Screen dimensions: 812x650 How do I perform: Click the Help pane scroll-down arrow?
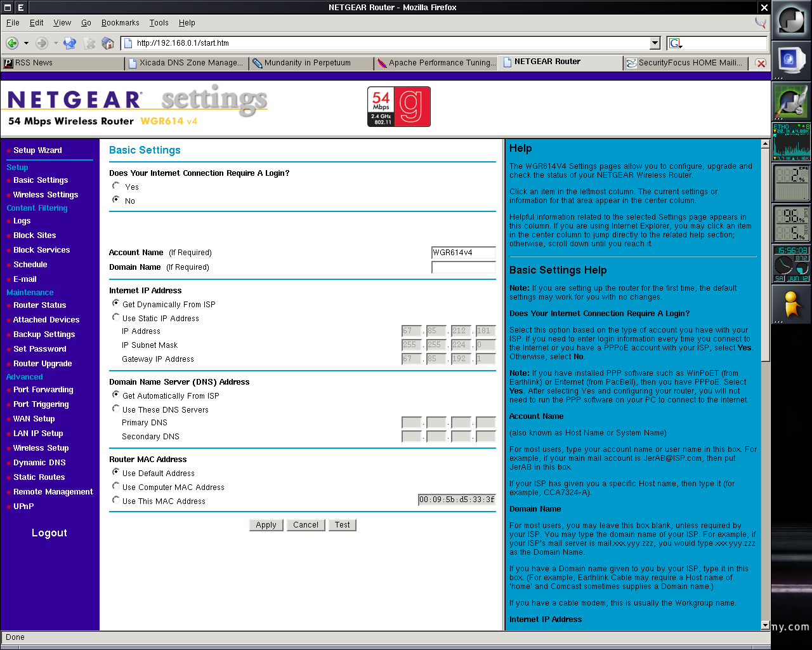766,626
